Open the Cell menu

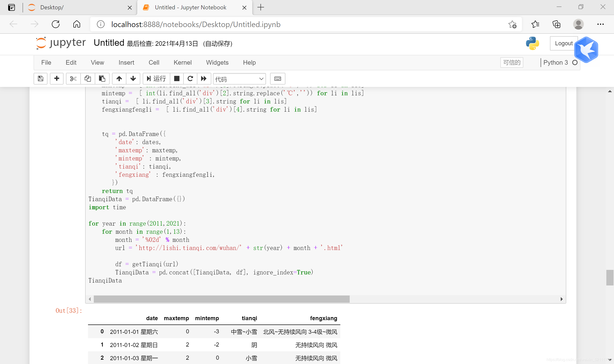(x=154, y=63)
